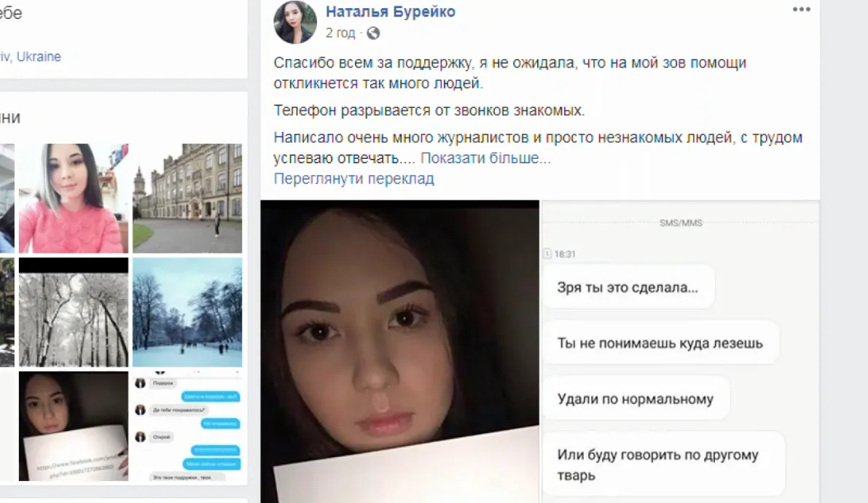The height and width of the screenshot is (503, 868).
Task: Open the pink sweater selfie thumbnail
Action: click(x=74, y=198)
